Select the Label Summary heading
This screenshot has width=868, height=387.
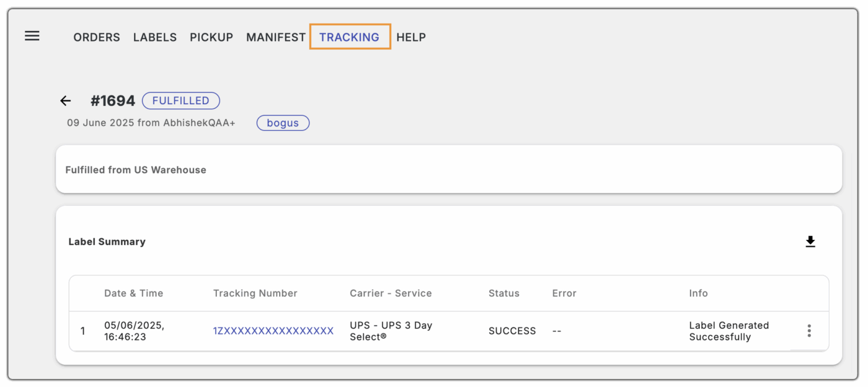(107, 241)
